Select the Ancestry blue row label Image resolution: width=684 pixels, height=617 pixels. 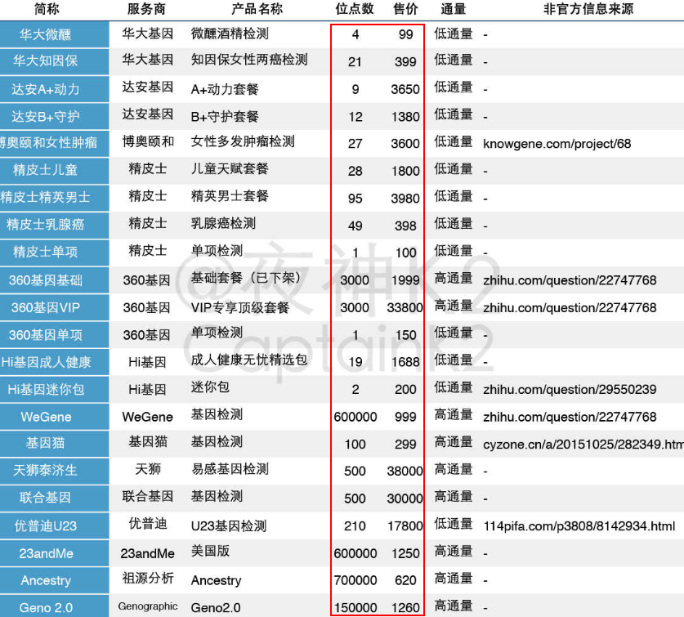click(55, 580)
